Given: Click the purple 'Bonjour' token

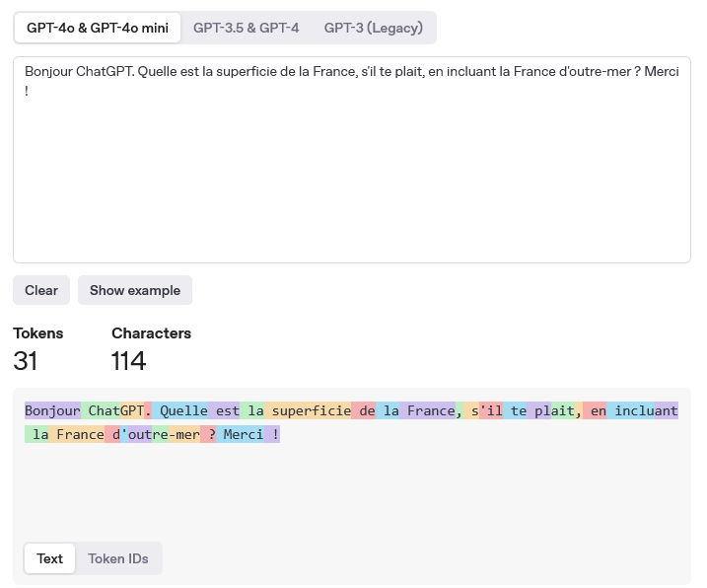Looking at the screenshot, I should tap(53, 410).
